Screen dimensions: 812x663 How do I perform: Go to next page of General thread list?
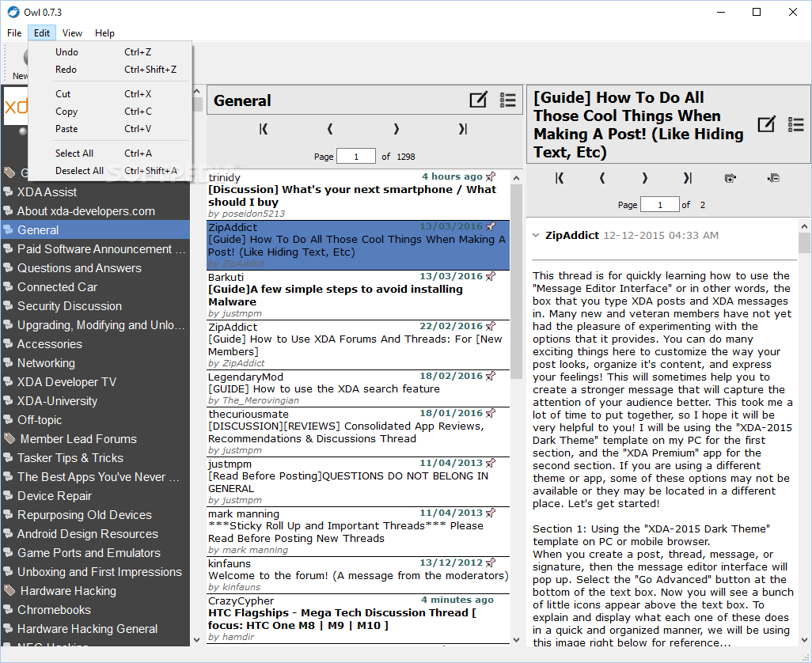397,129
